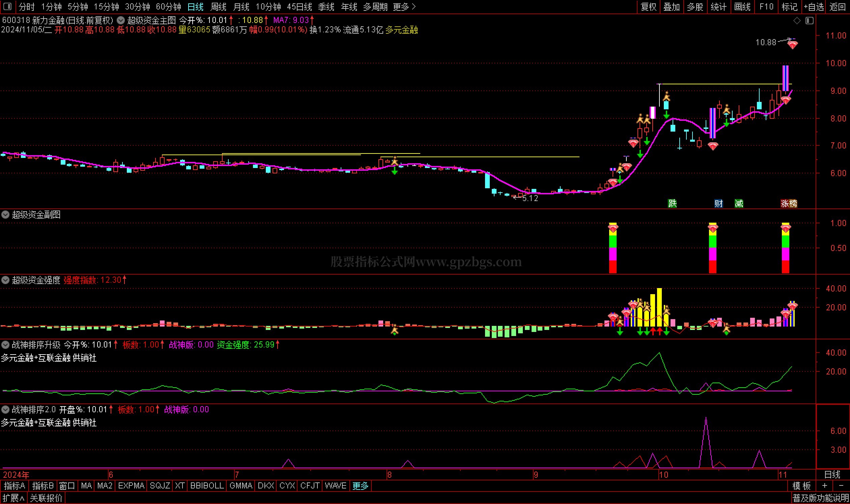Viewport: 850px width, 504px height.
Task: Select the 指标A tab
Action: 15,486
